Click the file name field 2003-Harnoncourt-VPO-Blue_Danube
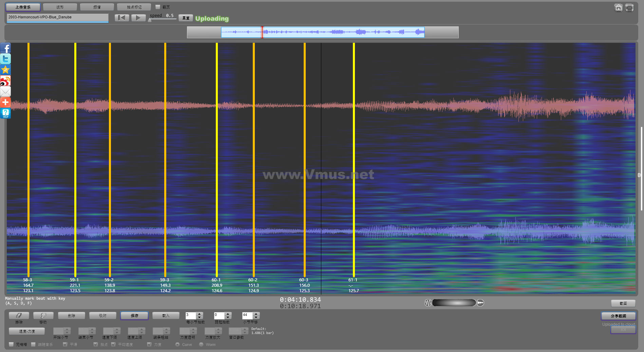 57,17
